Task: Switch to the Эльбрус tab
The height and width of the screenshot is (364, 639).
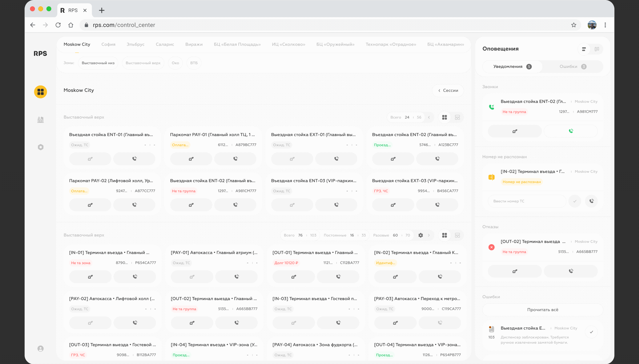Action: point(135,44)
